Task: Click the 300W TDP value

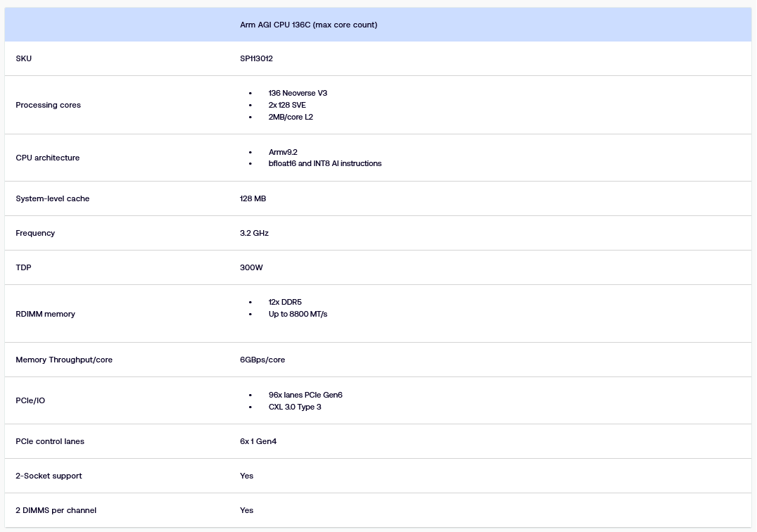Action: click(x=251, y=267)
